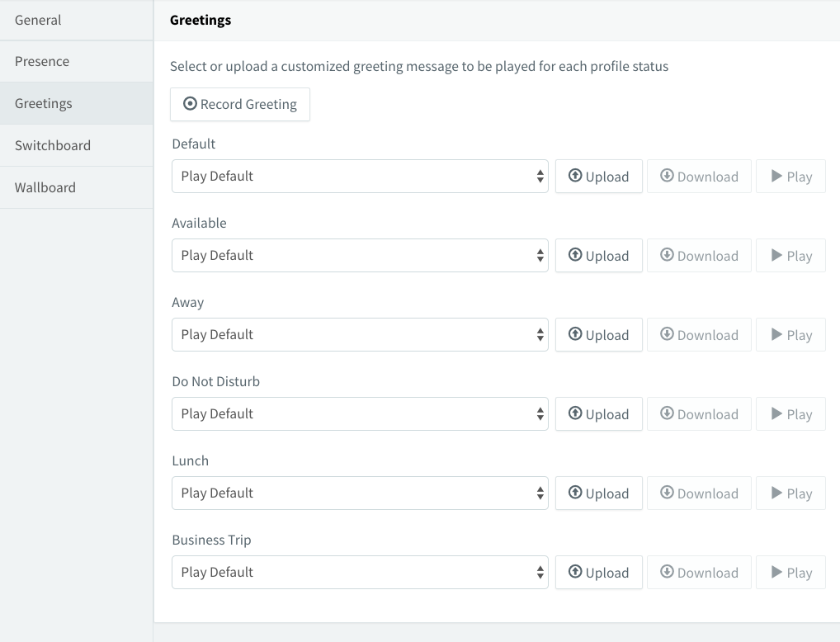Select the Wallboard settings tab

[x=45, y=188]
